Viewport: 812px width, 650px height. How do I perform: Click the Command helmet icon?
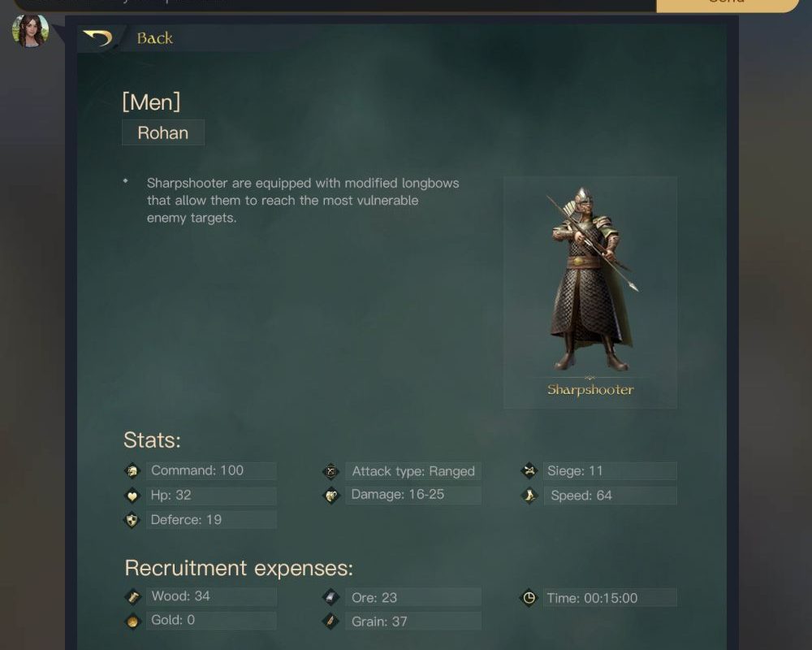pos(132,470)
